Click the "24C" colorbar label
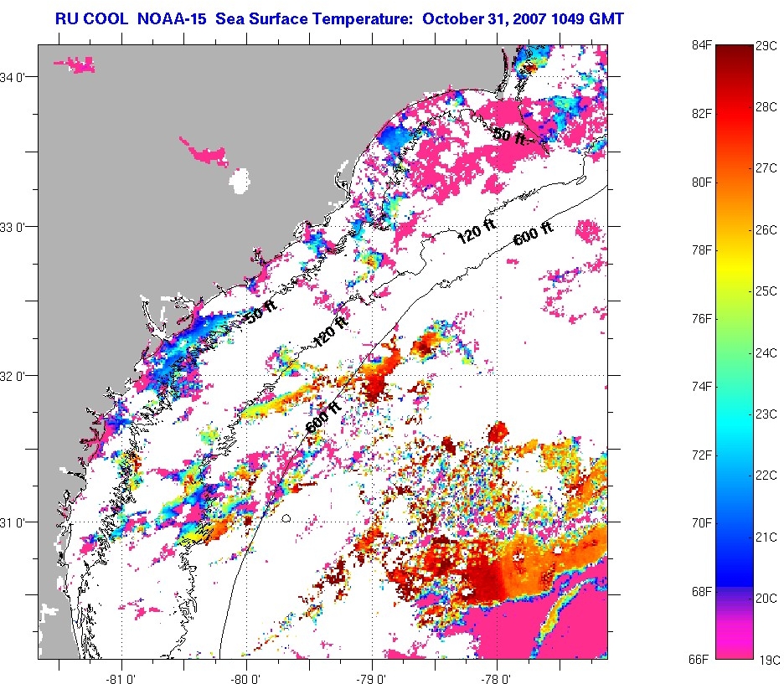 [x=766, y=353]
